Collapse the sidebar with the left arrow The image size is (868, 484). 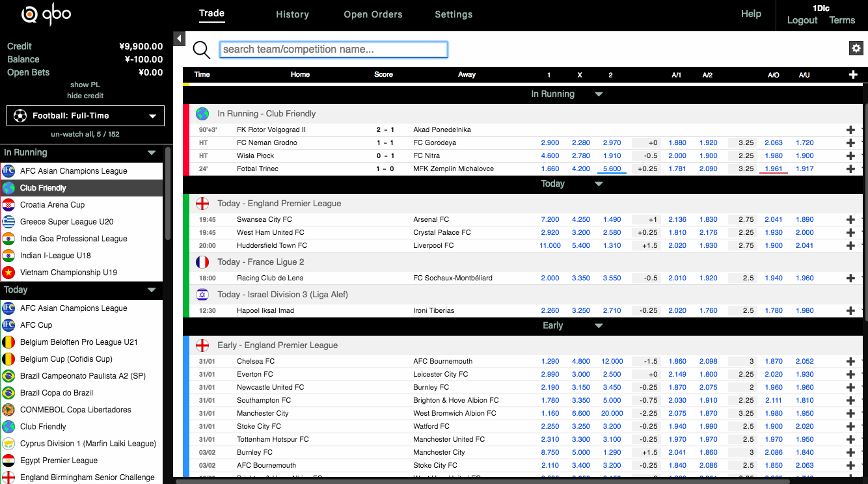tap(179, 38)
